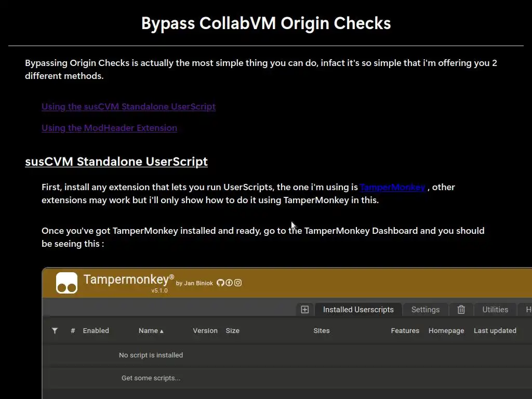Click the Last updated column header

tap(495, 330)
